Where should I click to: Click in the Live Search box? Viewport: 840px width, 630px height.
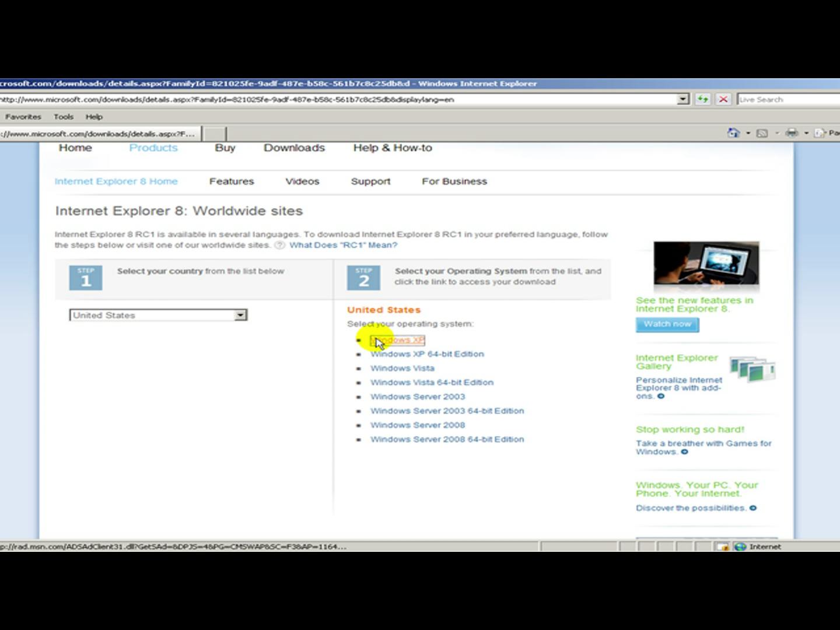point(788,100)
